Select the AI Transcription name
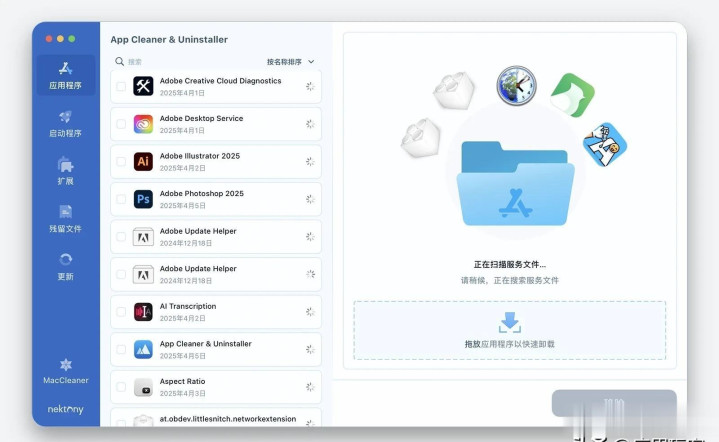 (188, 306)
